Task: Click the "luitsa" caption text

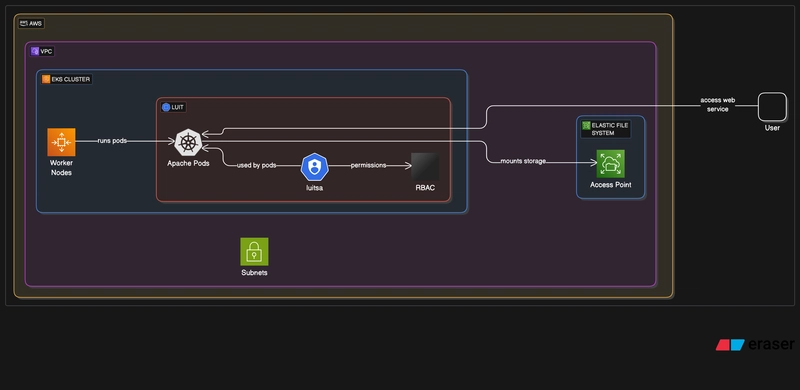Action: point(314,188)
